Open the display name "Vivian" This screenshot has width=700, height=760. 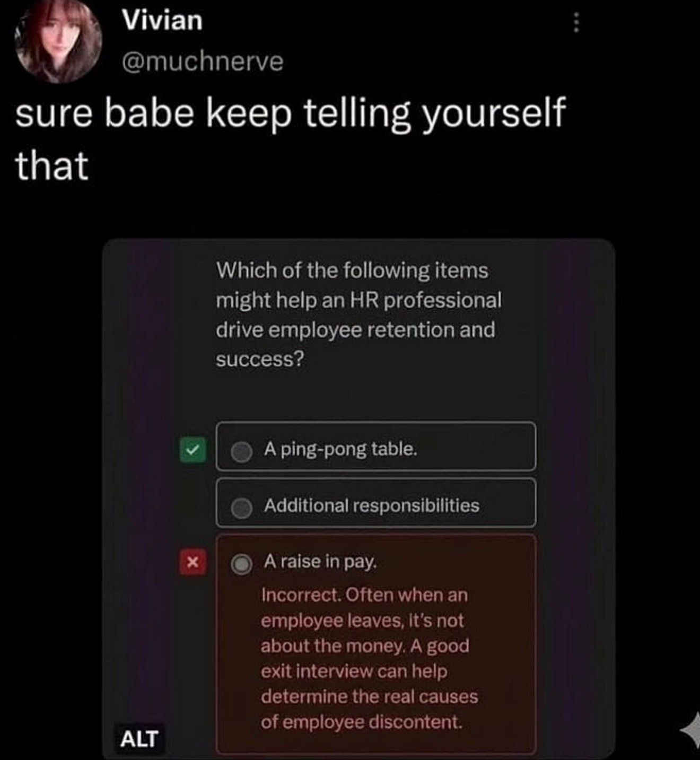[162, 20]
